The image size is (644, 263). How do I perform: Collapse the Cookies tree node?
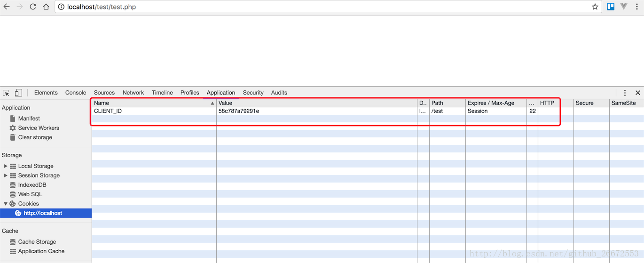tap(6, 204)
